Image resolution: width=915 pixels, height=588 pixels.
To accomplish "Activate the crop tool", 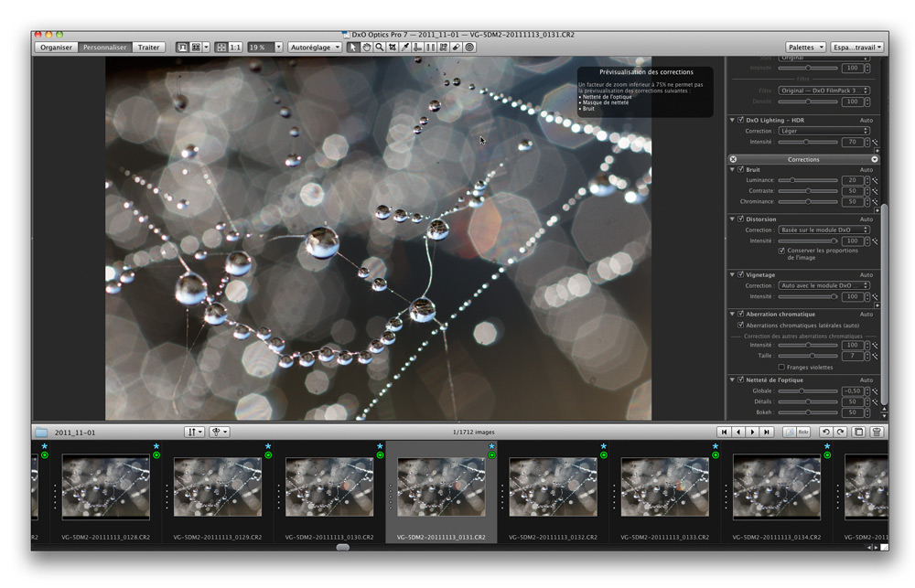I will [x=393, y=48].
